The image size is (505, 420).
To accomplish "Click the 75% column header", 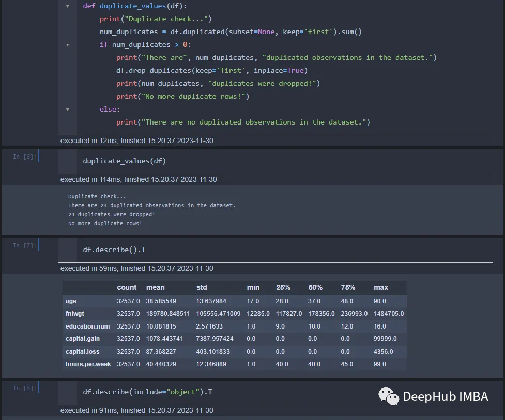I will 348,287.
